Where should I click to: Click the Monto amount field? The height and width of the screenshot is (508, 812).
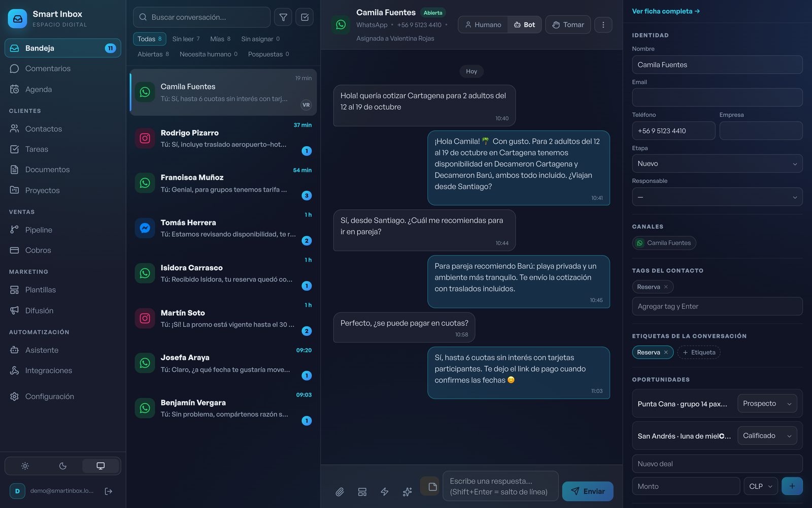point(686,486)
